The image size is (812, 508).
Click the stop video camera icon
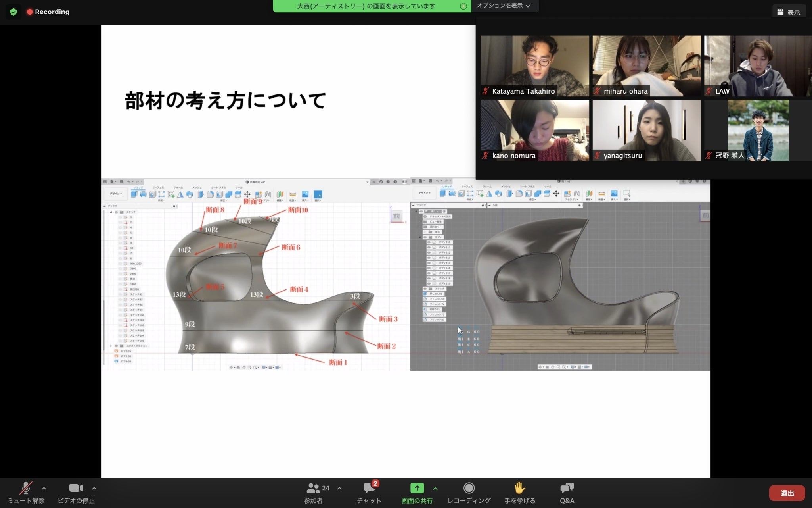point(76,488)
